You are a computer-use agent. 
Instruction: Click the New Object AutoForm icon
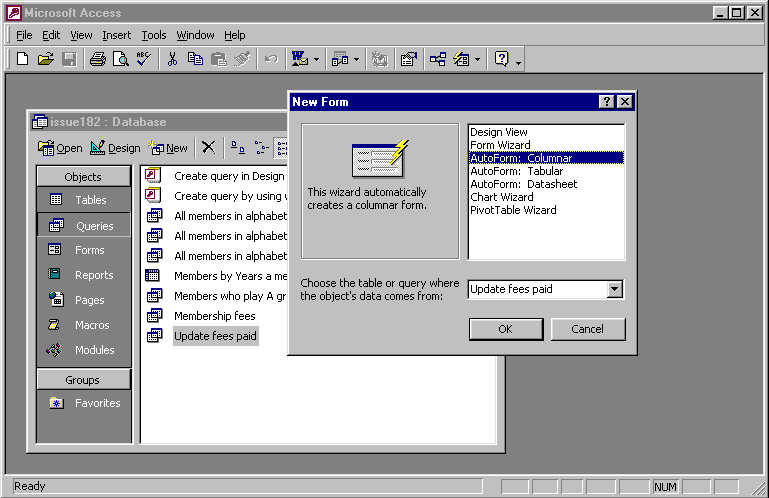[461, 59]
